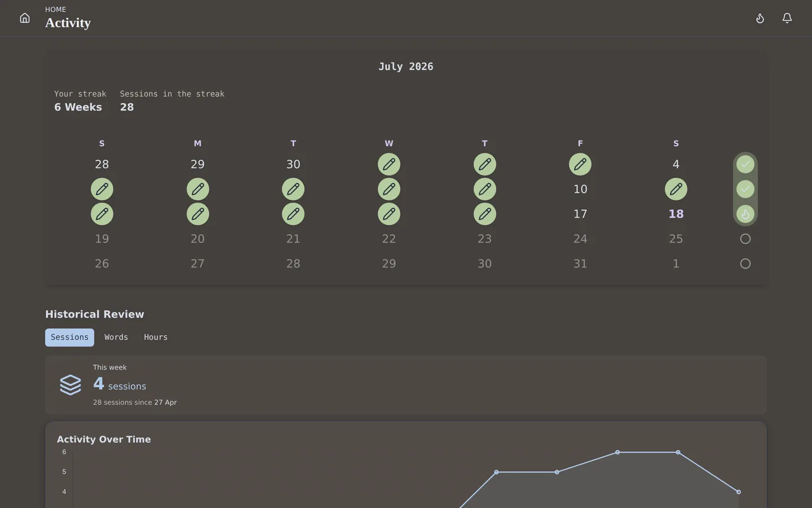This screenshot has height=508, width=812.
Task: Click the pencil icon for Tuesday, July 14
Action: [x=293, y=214]
